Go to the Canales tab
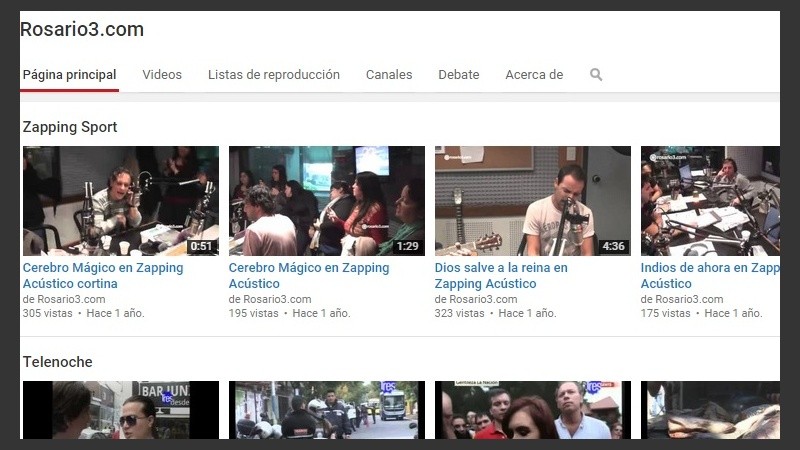Image resolution: width=800 pixels, height=450 pixels. pos(389,75)
